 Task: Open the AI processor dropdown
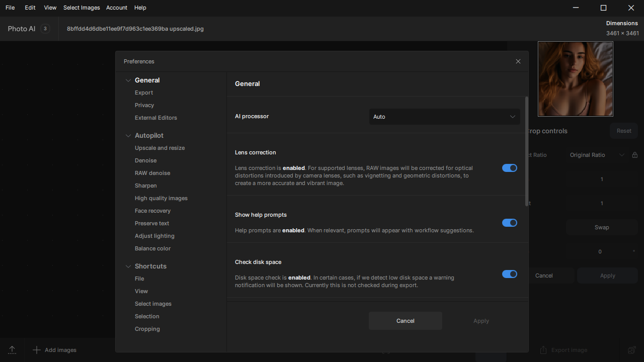coord(444,117)
